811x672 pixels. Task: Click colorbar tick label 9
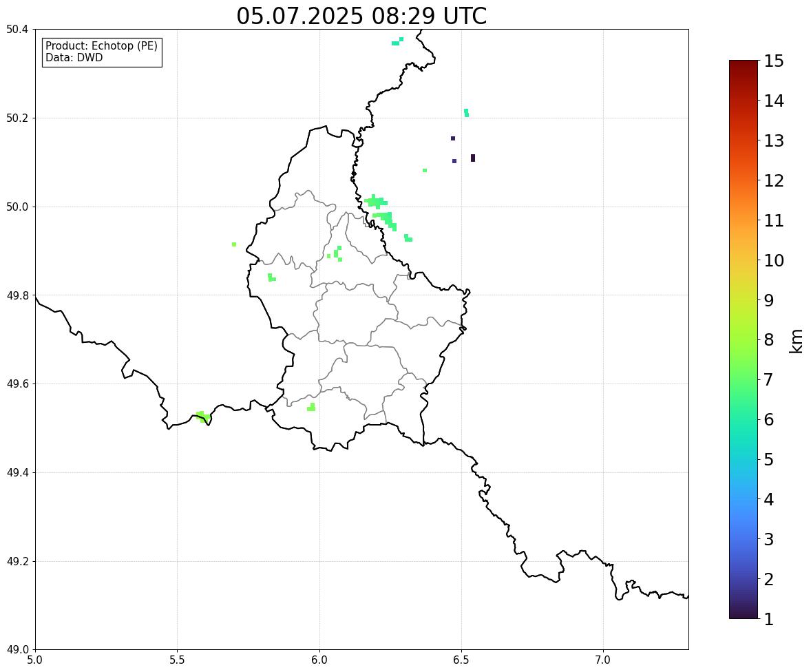point(769,300)
